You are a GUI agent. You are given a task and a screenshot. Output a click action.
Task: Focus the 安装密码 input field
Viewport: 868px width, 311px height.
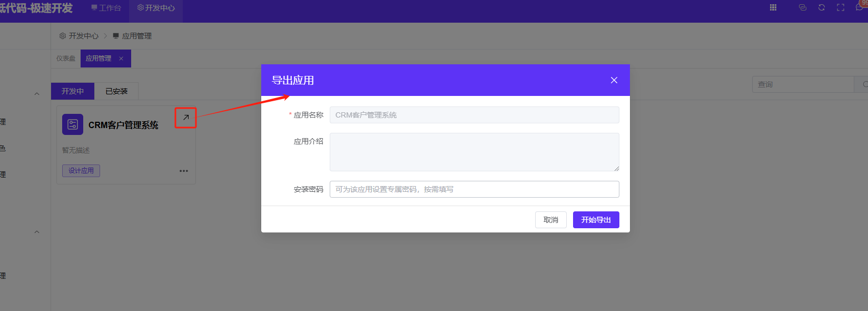tap(474, 189)
